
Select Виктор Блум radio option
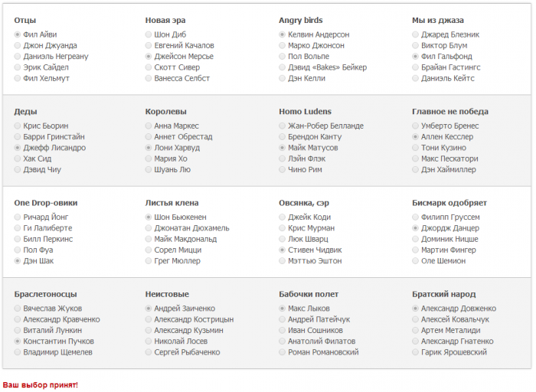416,46
